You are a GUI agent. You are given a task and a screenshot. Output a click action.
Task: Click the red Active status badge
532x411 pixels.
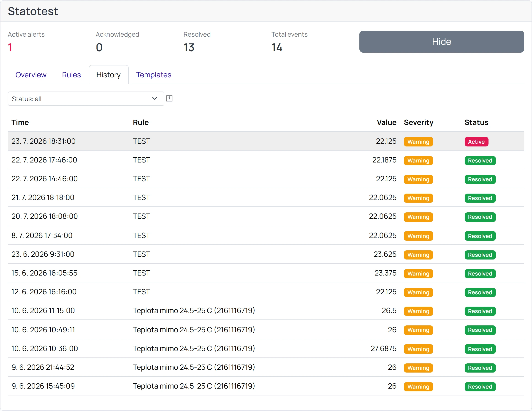tap(476, 142)
